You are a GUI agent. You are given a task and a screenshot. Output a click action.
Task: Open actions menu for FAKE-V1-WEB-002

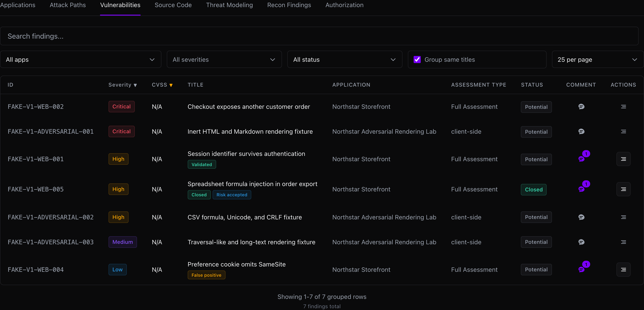click(x=624, y=107)
